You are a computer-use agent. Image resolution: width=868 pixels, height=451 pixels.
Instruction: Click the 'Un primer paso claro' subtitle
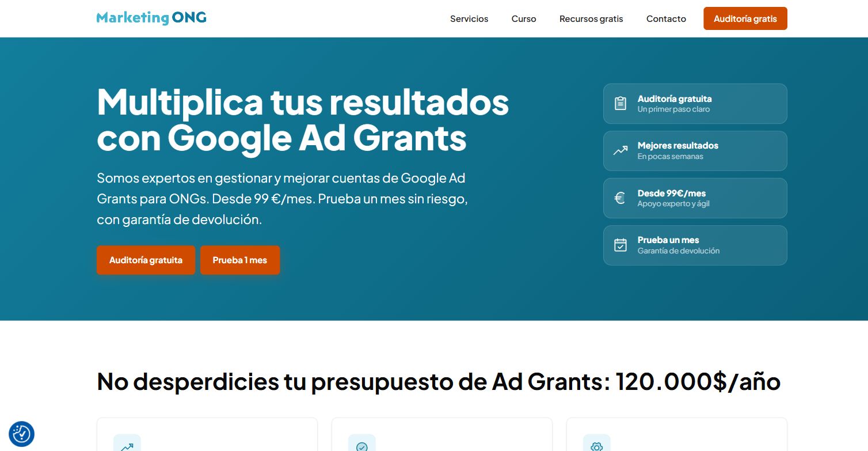point(674,109)
